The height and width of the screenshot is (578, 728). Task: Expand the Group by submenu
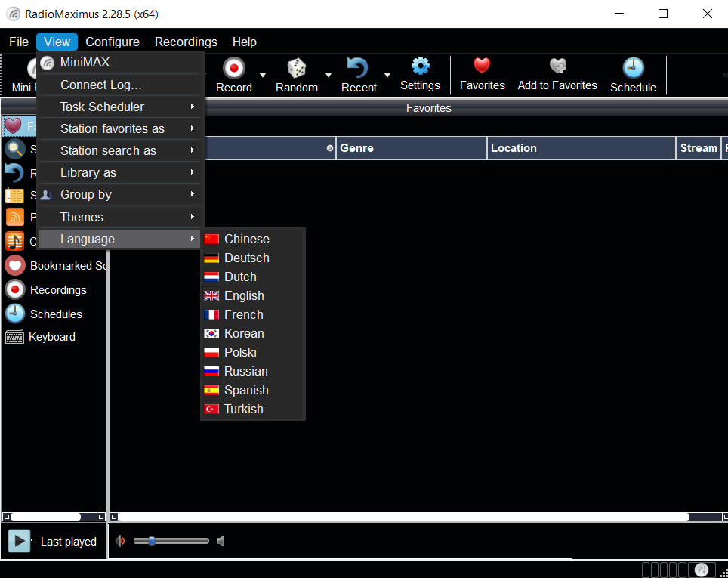pyautogui.click(x=121, y=194)
